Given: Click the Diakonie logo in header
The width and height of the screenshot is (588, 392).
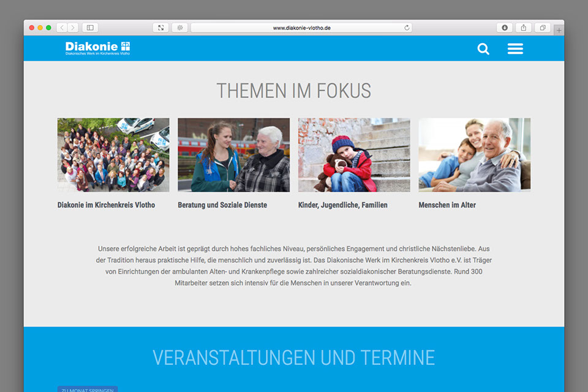Looking at the screenshot, I should (x=98, y=48).
